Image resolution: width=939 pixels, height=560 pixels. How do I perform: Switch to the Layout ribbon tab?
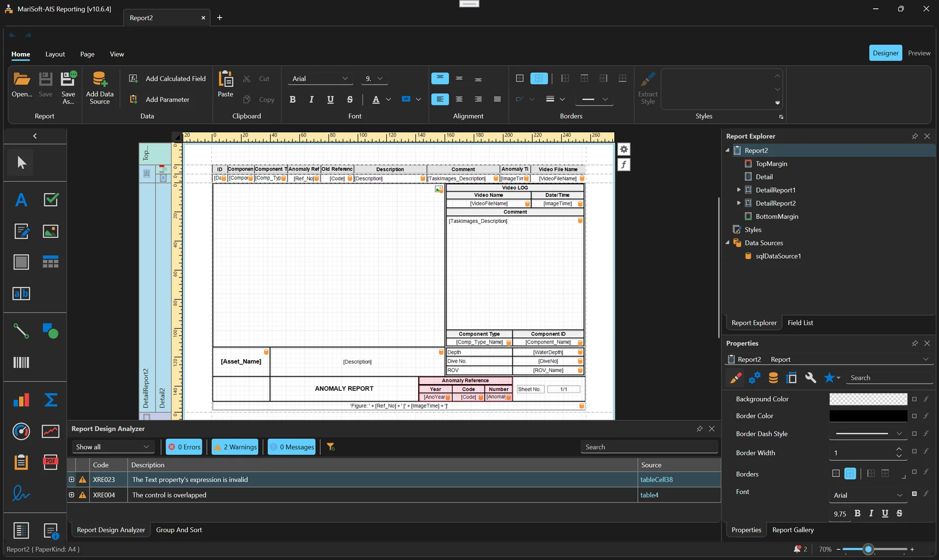55,54
